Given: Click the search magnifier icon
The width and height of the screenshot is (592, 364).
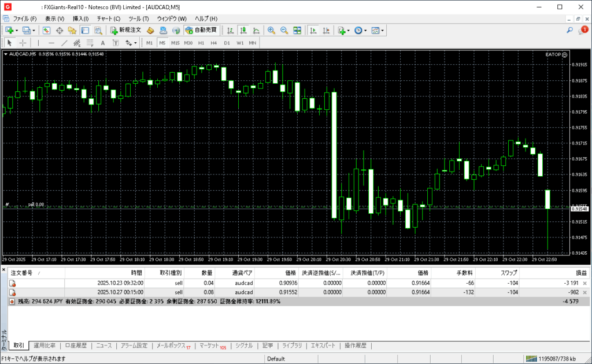Looking at the screenshot, I should click(569, 30).
